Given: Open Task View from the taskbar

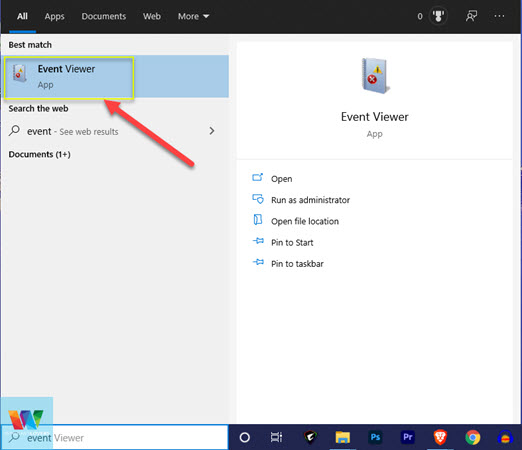Looking at the screenshot, I should point(276,437).
